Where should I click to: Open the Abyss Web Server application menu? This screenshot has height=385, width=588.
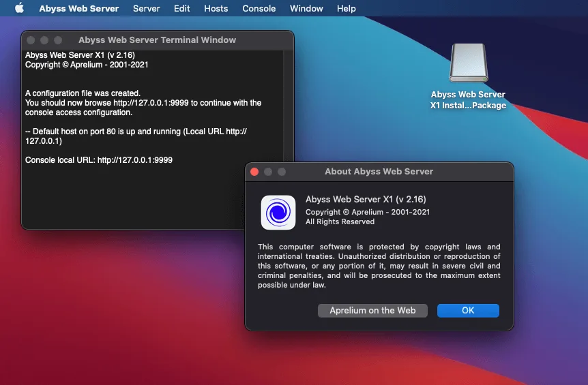click(x=78, y=8)
